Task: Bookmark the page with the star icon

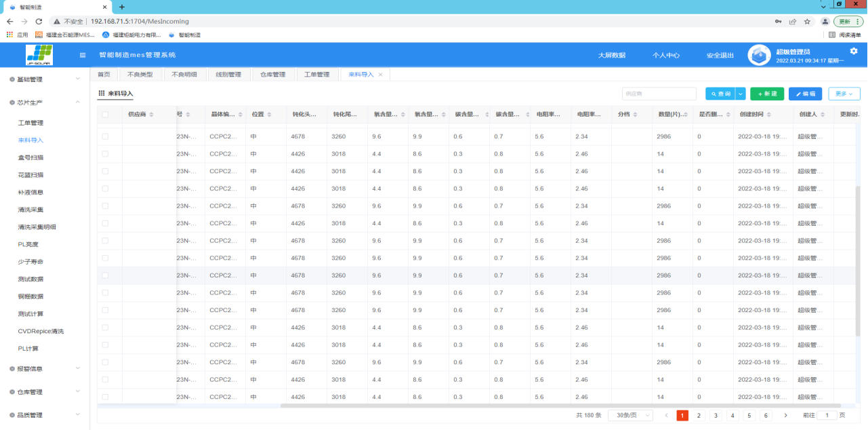Action: pos(807,21)
